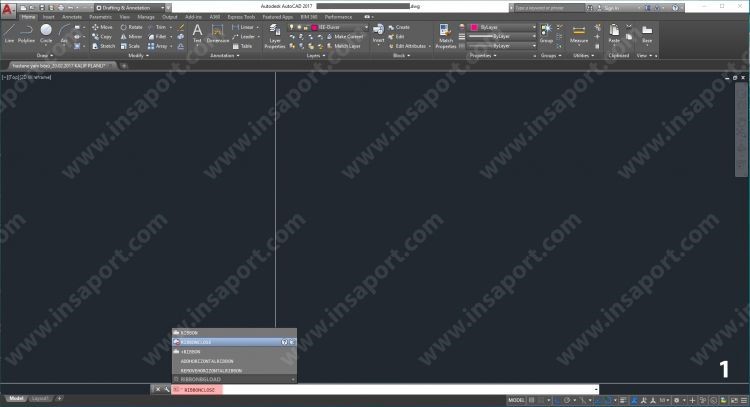This screenshot has width=750, height=407.
Task: Select the Circle drawing tool
Action: coord(46,33)
